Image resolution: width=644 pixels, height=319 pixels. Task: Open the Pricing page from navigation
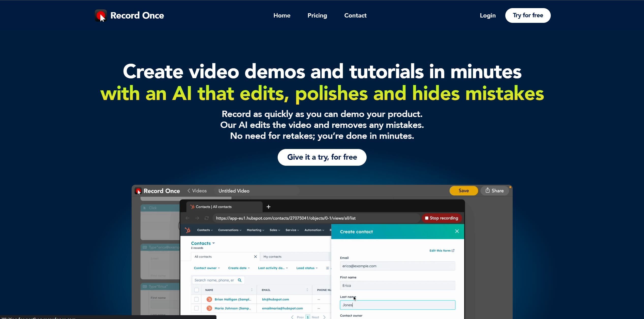317,15
